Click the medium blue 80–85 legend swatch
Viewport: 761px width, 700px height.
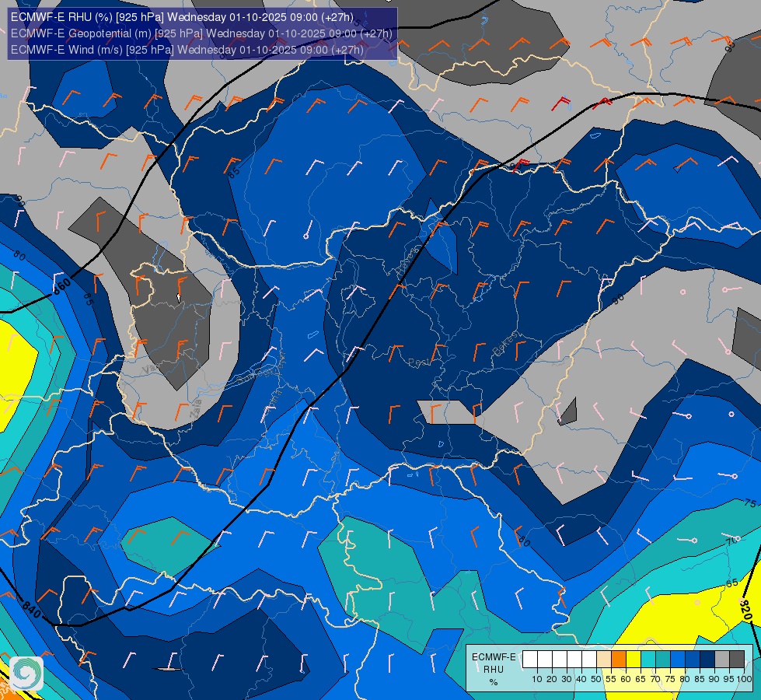[x=693, y=659]
